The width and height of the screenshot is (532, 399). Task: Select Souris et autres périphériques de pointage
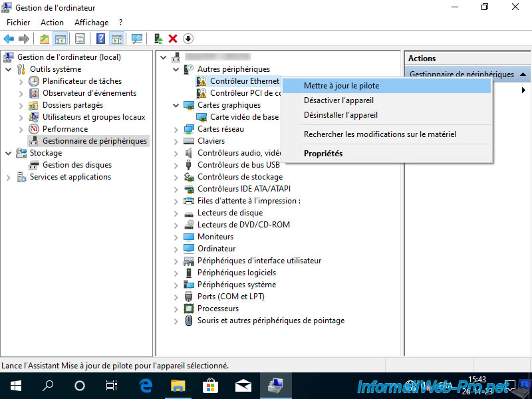tap(271, 321)
